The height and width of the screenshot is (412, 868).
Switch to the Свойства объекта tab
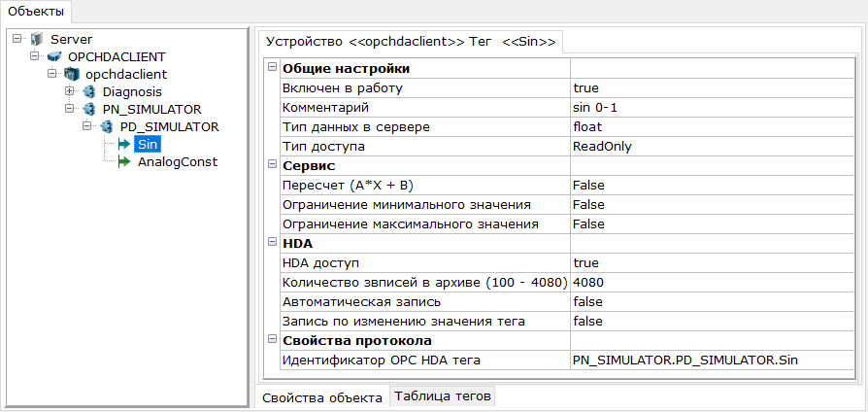tap(322, 397)
